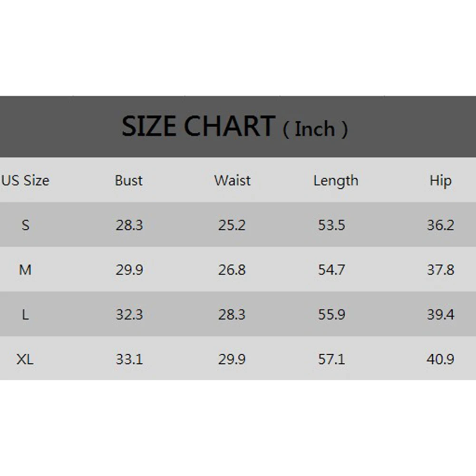476x476 pixels.
Task: Click length value 57.1 in XL row
Action: 331,359
